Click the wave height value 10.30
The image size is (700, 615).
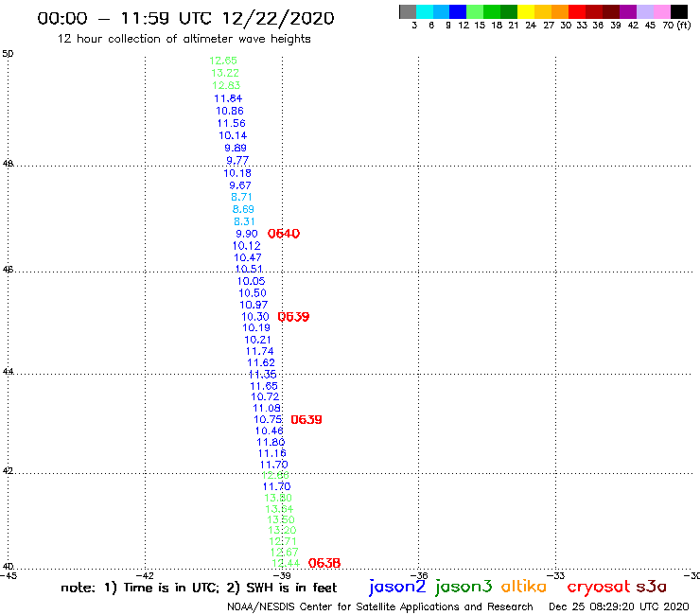coord(255,317)
